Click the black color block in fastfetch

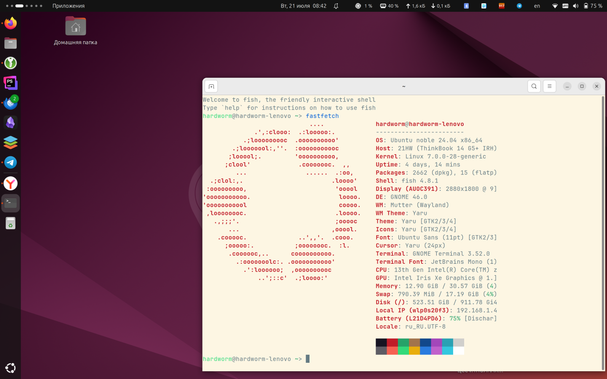381,343
